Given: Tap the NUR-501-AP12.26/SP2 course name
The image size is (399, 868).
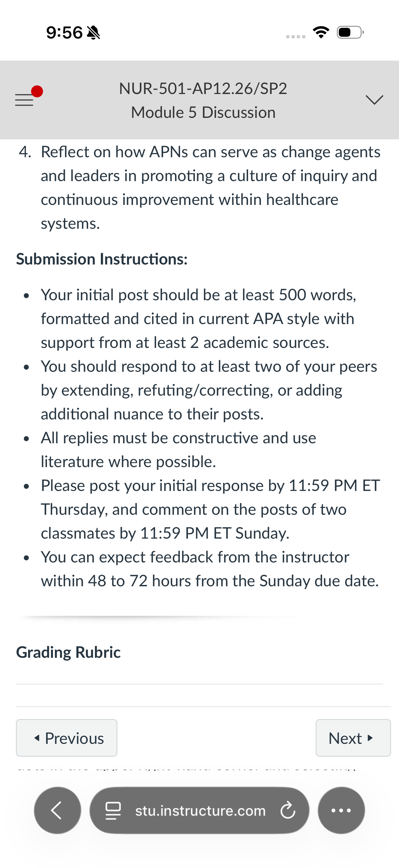Looking at the screenshot, I should tap(203, 89).
